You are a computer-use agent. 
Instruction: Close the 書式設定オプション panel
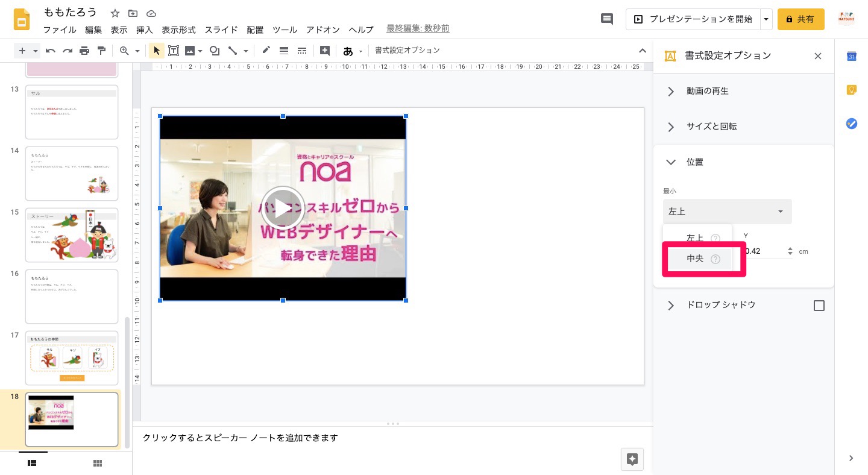pyautogui.click(x=818, y=56)
